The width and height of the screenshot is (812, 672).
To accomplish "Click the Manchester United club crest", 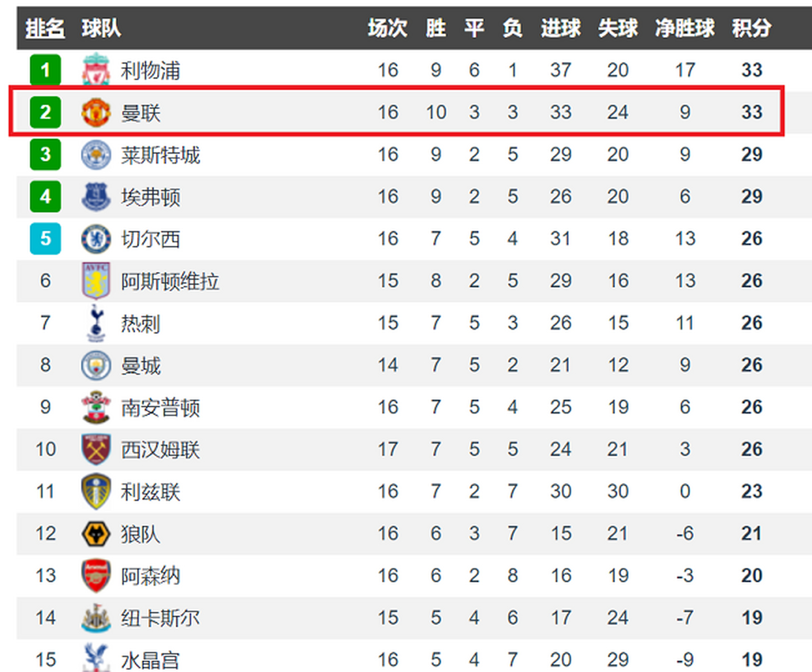I will click(96, 112).
